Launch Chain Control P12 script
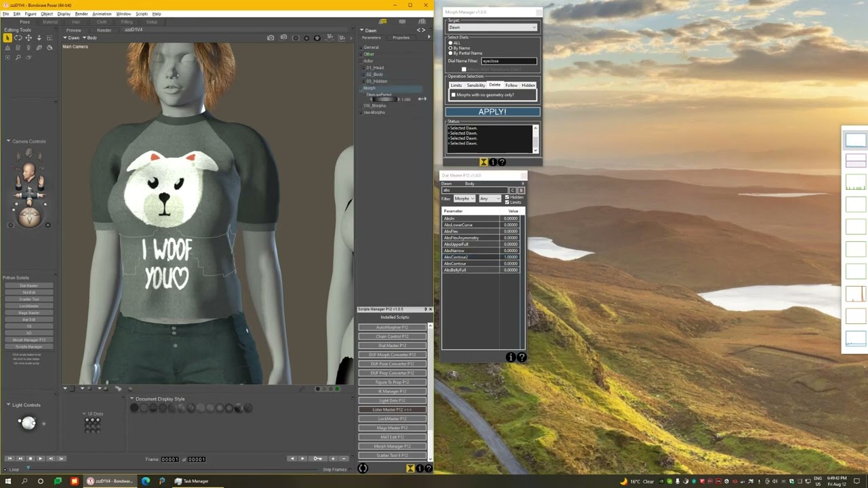 click(393, 336)
